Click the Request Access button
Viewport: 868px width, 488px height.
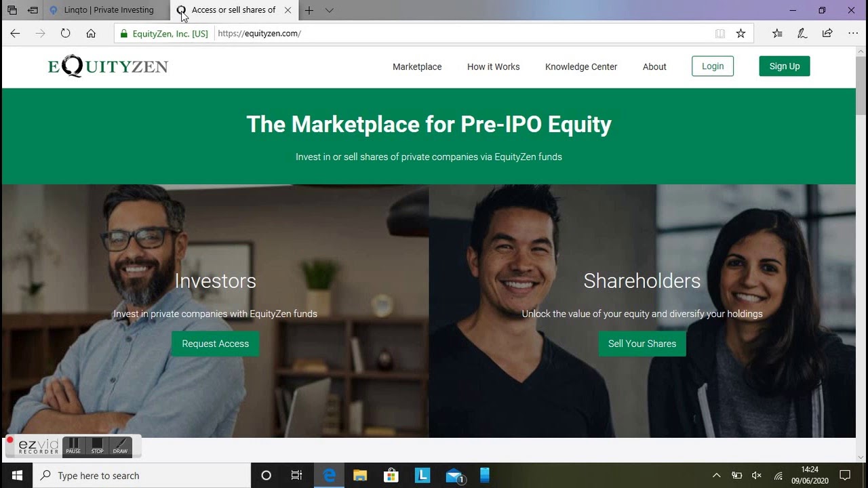coord(215,344)
